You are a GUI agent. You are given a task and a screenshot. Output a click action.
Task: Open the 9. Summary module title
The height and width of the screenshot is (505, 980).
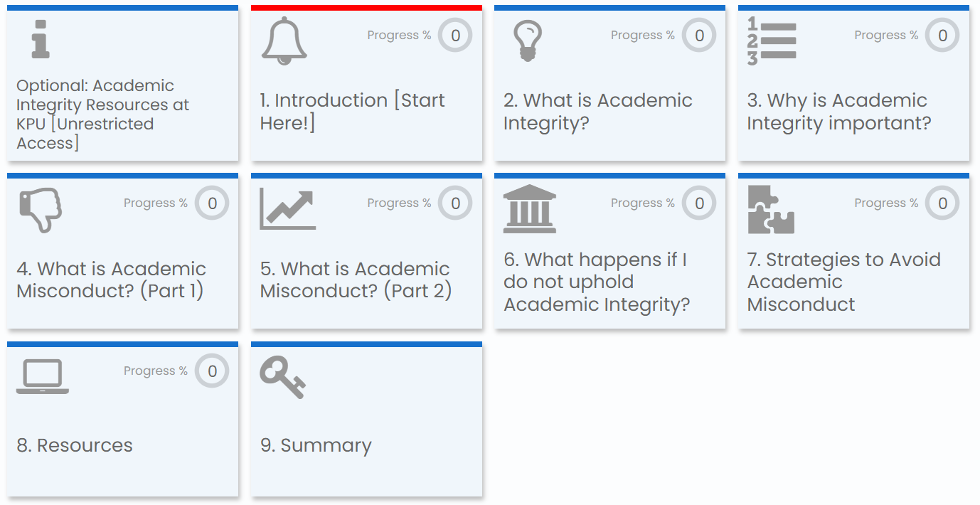316,445
